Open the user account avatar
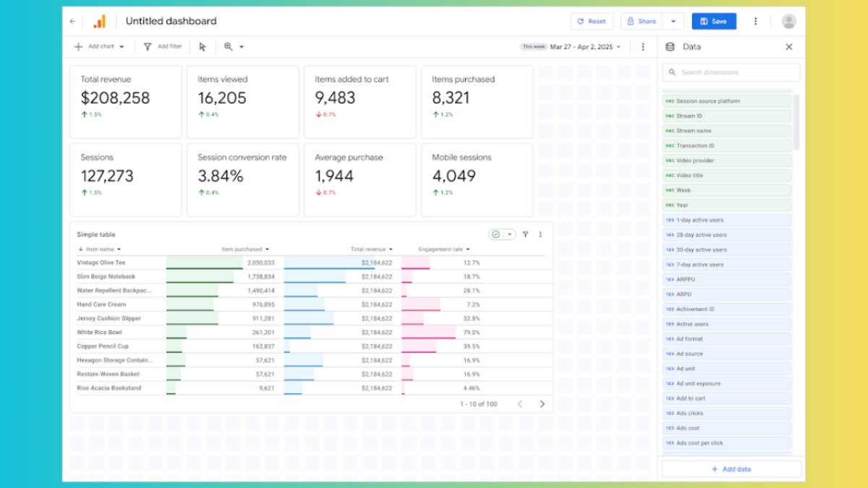The width and height of the screenshot is (868, 488). click(x=789, y=22)
